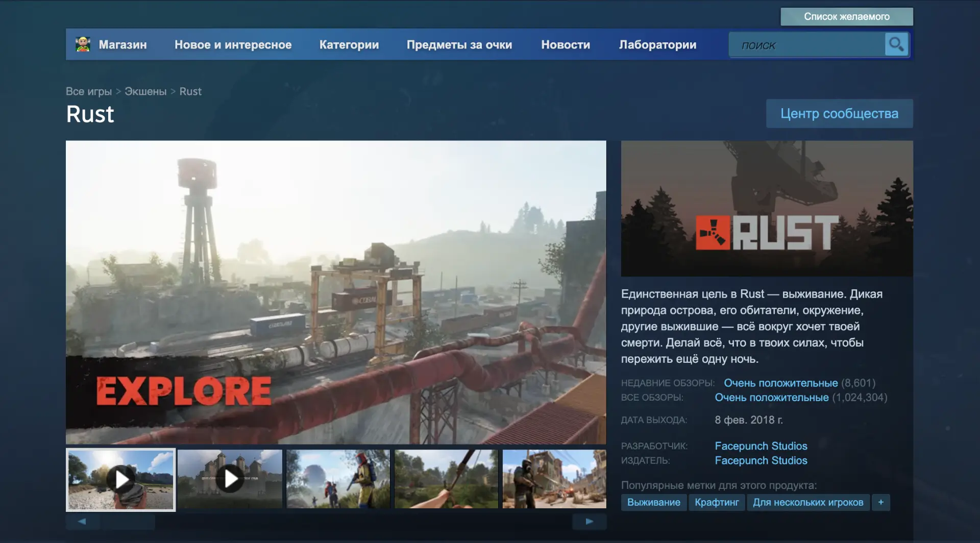980x543 pixels.
Task: Open Предметы за очки tab
Action: coord(459,44)
